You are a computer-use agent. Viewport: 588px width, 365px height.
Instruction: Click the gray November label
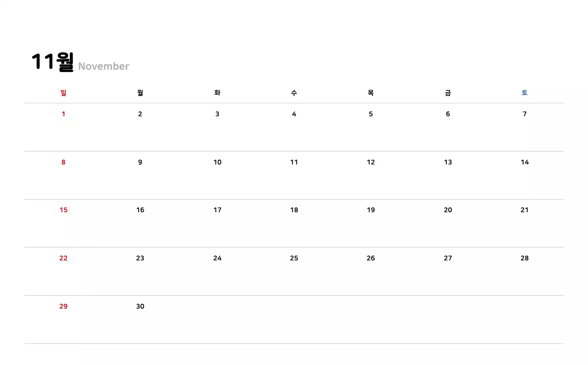pyautogui.click(x=104, y=67)
